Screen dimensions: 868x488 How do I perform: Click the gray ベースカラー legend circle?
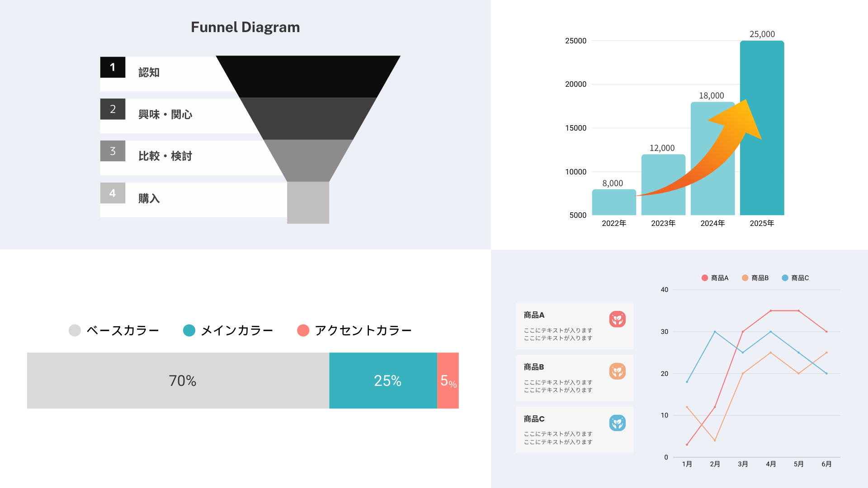tap(75, 330)
